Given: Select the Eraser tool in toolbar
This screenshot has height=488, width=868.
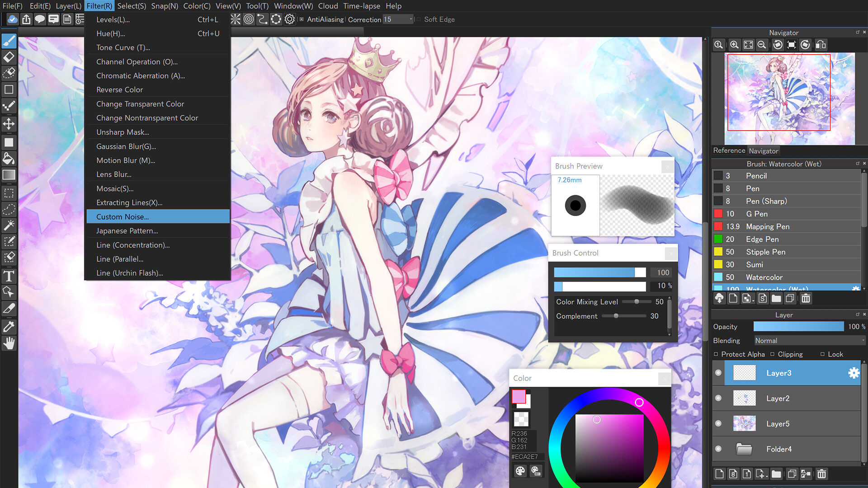Looking at the screenshot, I should pyautogui.click(x=8, y=56).
